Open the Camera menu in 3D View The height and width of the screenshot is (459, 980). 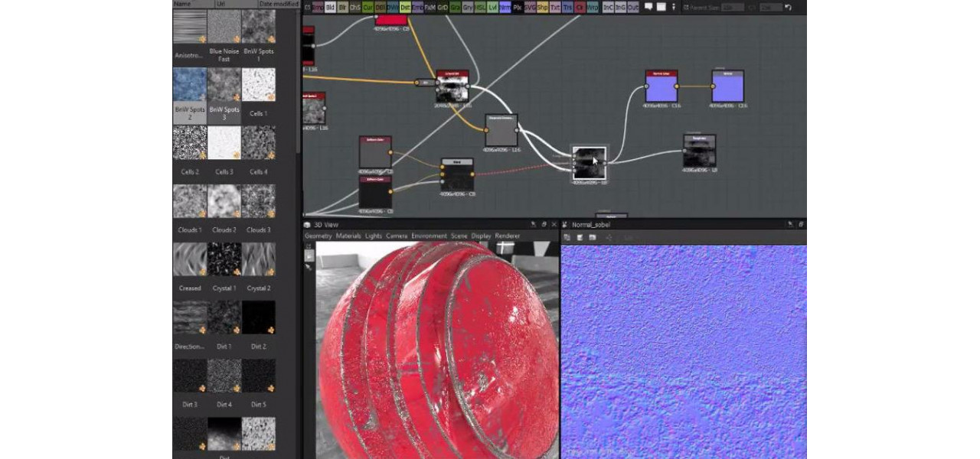click(397, 236)
